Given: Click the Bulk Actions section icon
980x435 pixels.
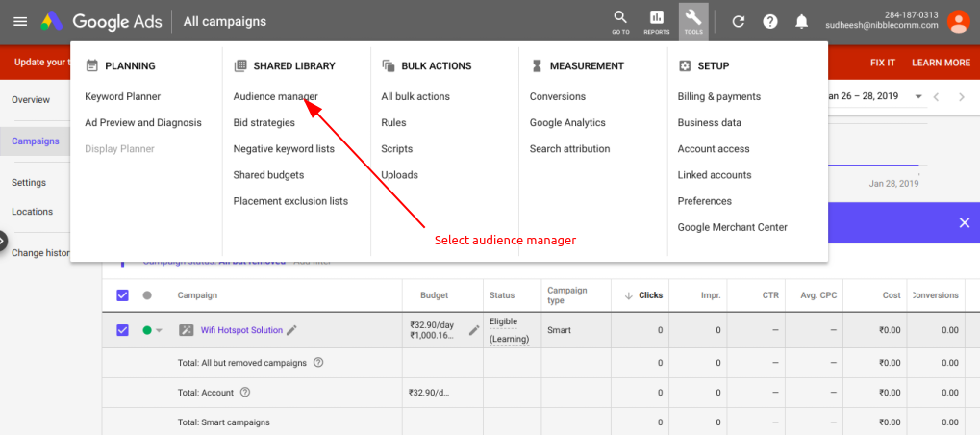Looking at the screenshot, I should (389, 65).
